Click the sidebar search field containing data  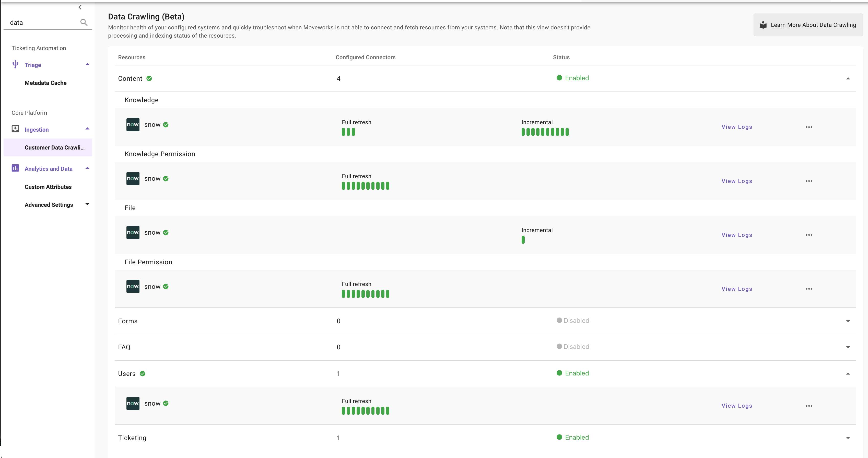click(x=42, y=22)
